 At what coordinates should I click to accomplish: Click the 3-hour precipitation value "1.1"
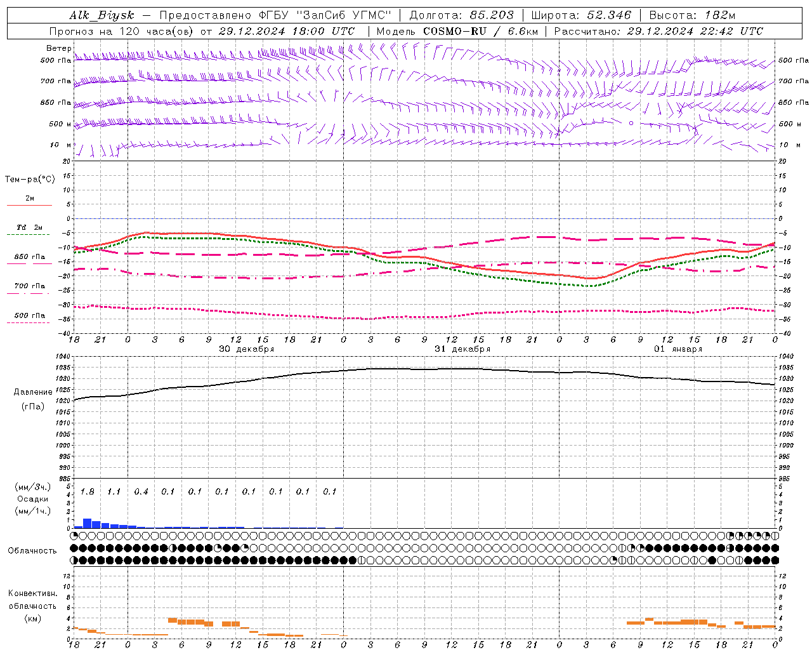[114, 492]
